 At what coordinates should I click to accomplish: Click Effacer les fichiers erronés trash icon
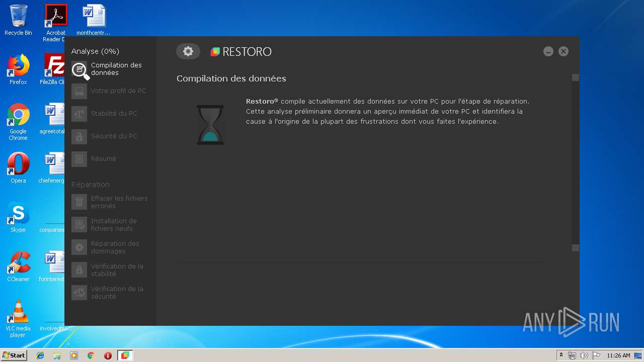[79, 202]
